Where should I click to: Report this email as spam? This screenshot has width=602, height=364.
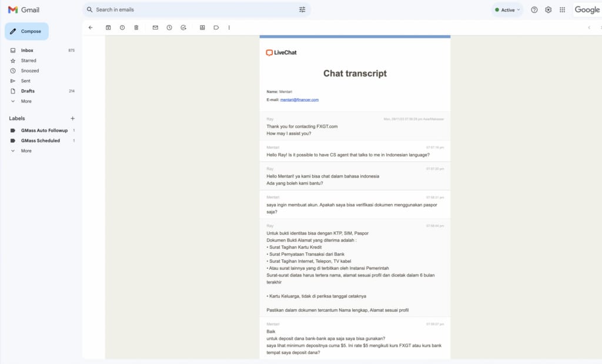point(122,28)
